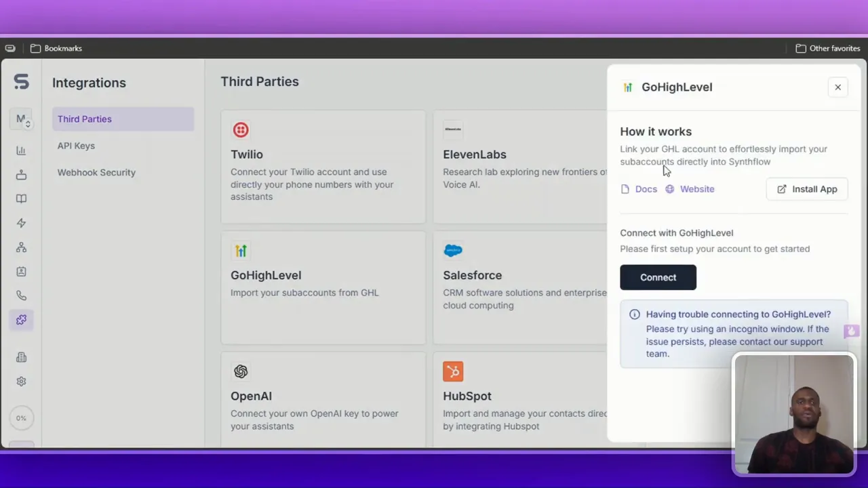This screenshot has width=868, height=488.
Task: Click the settings gear icon in sidebar
Action: (x=21, y=382)
